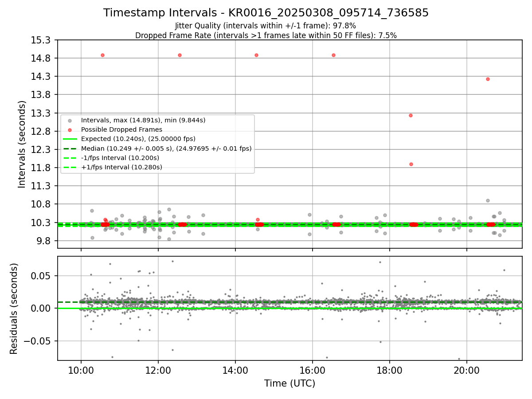Click the red dot marker in the legend
532x399 pixels.
pos(69,129)
